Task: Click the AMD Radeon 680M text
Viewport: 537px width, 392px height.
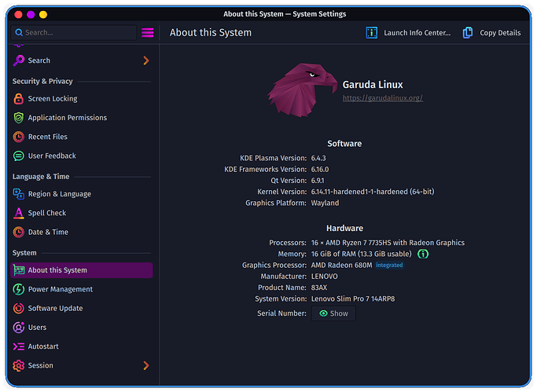Action: (x=341, y=266)
